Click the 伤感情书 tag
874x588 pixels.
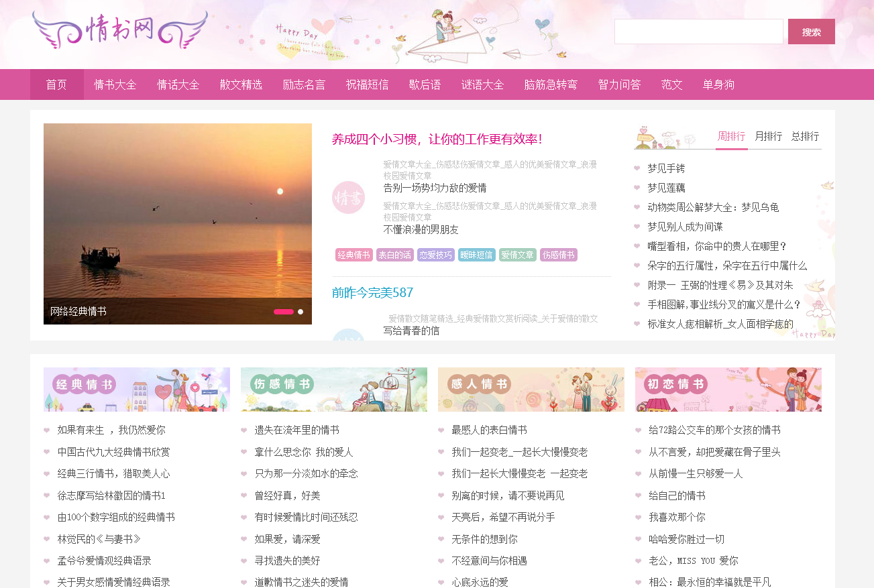pos(558,255)
